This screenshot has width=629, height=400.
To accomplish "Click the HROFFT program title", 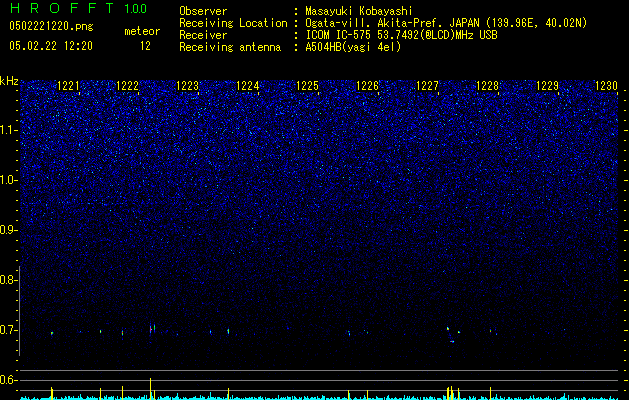I will 62,8.
